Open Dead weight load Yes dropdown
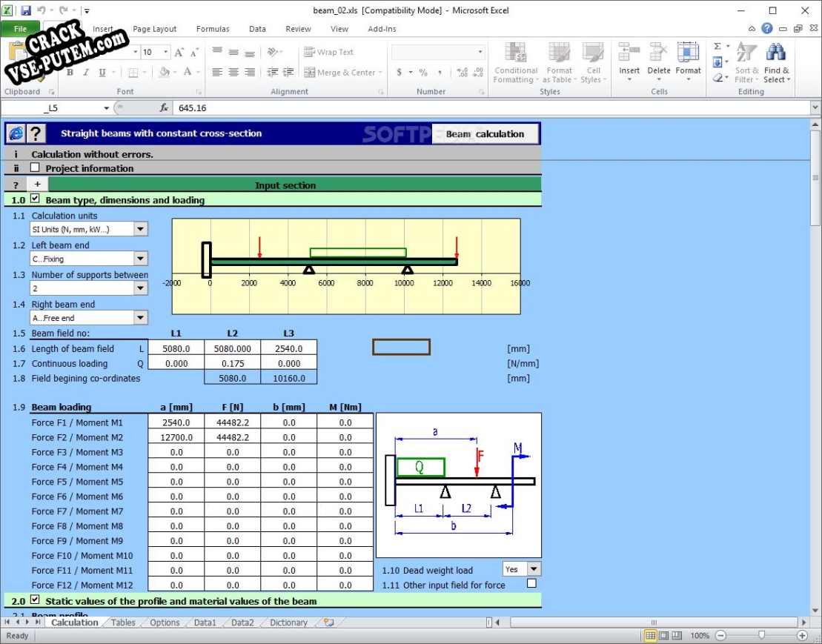 [x=534, y=569]
